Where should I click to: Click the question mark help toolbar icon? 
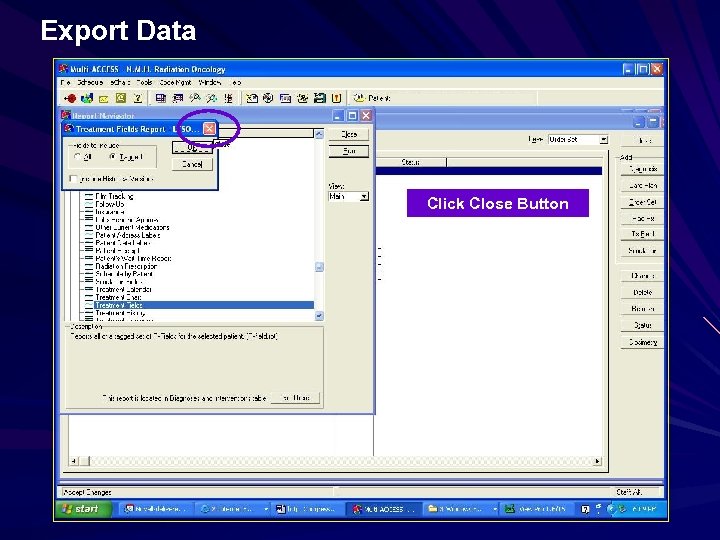[x=137, y=98]
